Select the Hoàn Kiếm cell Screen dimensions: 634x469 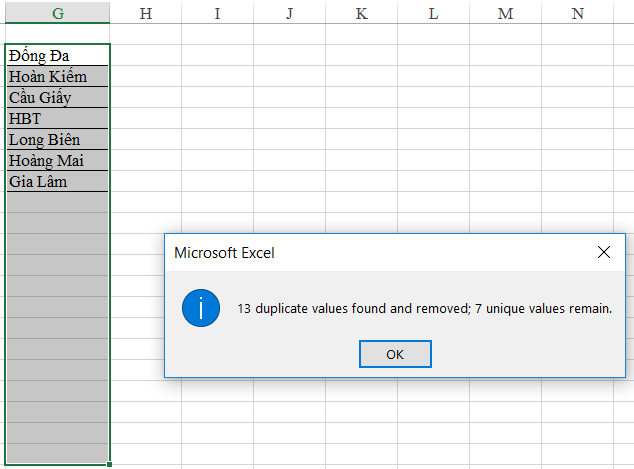(57, 76)
